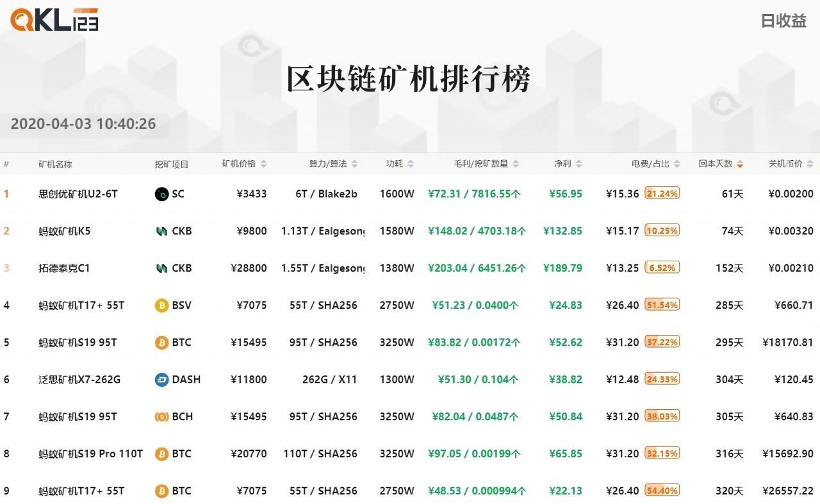Click the 矿机名称 column header
Image resolution: width=820 pixels, height=504 pixels.
pos(55,164)
